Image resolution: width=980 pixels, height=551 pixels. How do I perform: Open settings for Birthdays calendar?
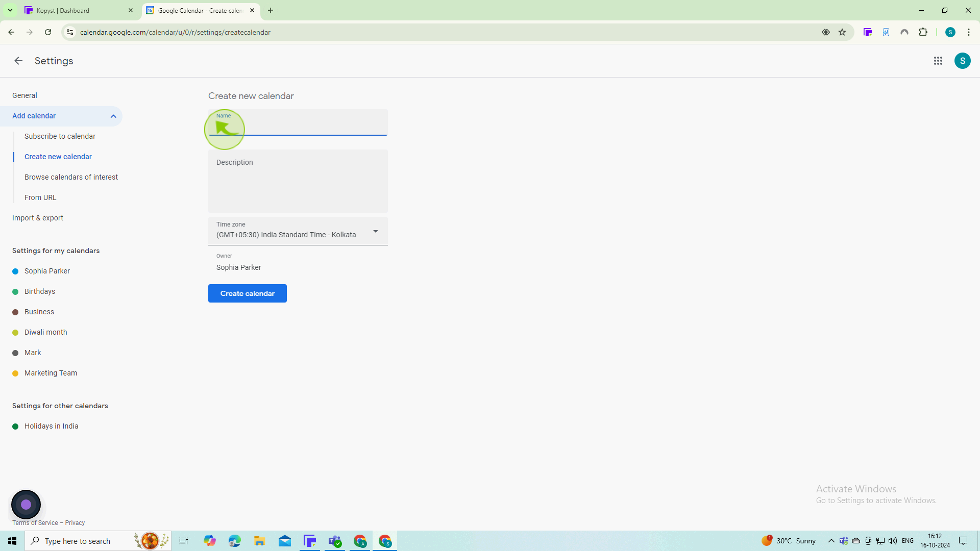coord(40,291)
